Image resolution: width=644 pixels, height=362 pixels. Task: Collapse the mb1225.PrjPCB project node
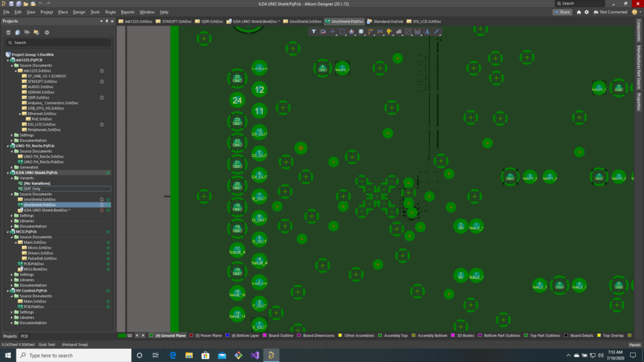coord(8,60)
